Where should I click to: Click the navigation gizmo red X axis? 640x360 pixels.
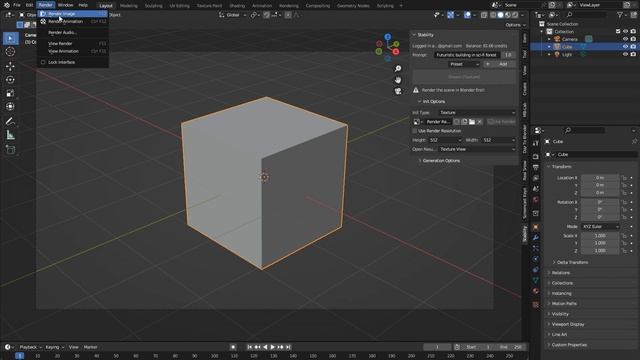pos(396,51)
